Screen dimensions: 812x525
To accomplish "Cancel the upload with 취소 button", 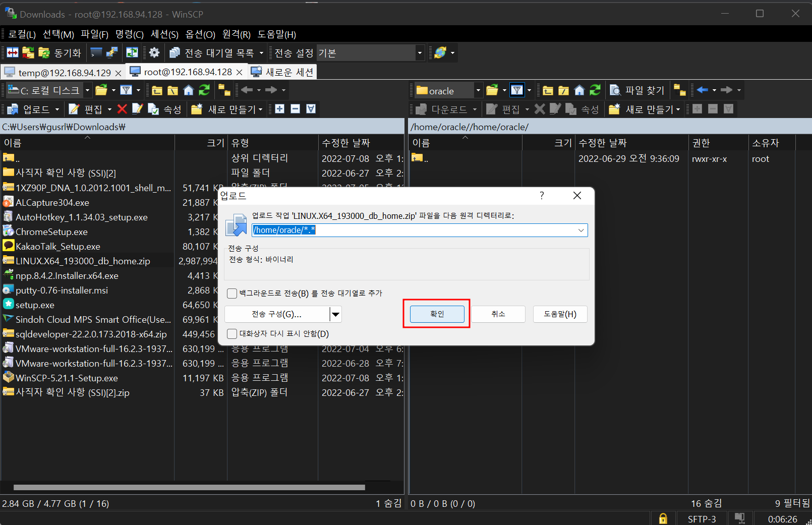I will (x=498, y=314).
